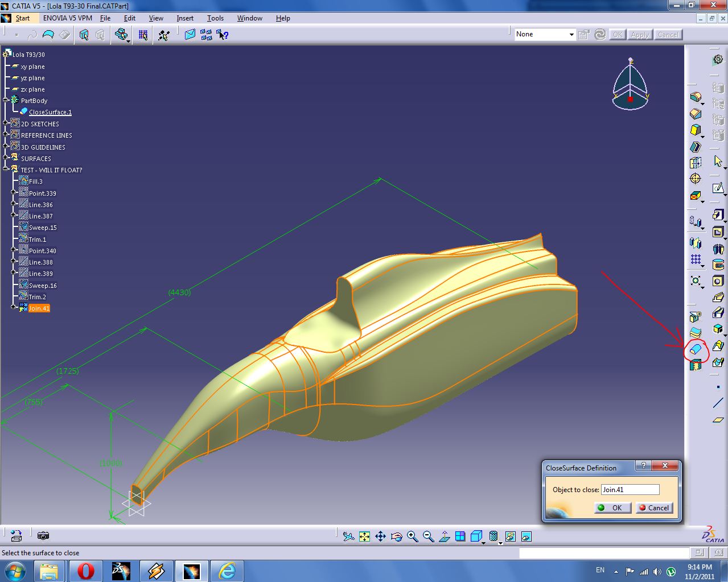Open the Start menu in CATIA
The width and height of the screenshot is (728, 582).
[x=23, y=18]
